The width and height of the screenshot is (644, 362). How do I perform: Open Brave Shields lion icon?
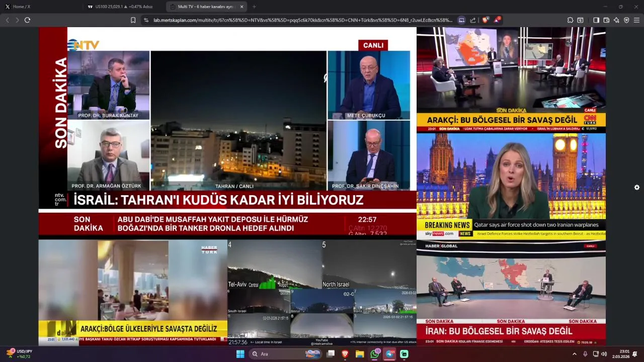[x=485, y=20]
